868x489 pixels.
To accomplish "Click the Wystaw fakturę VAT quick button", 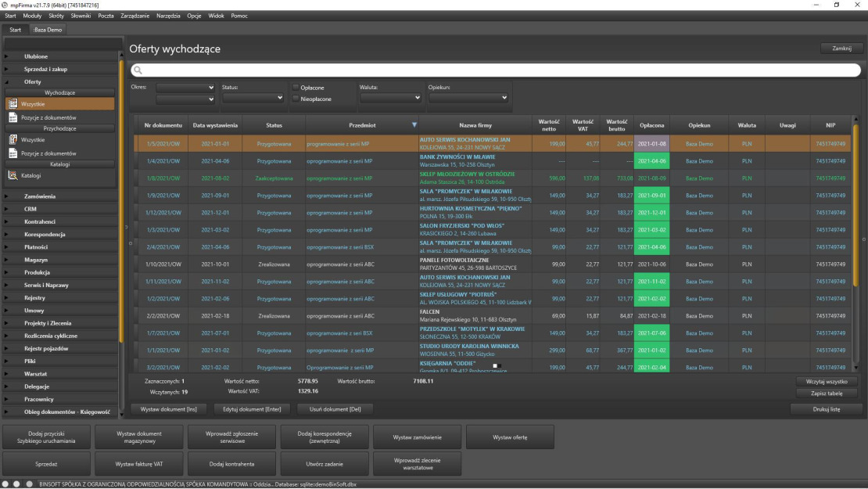I will (139, 464).
